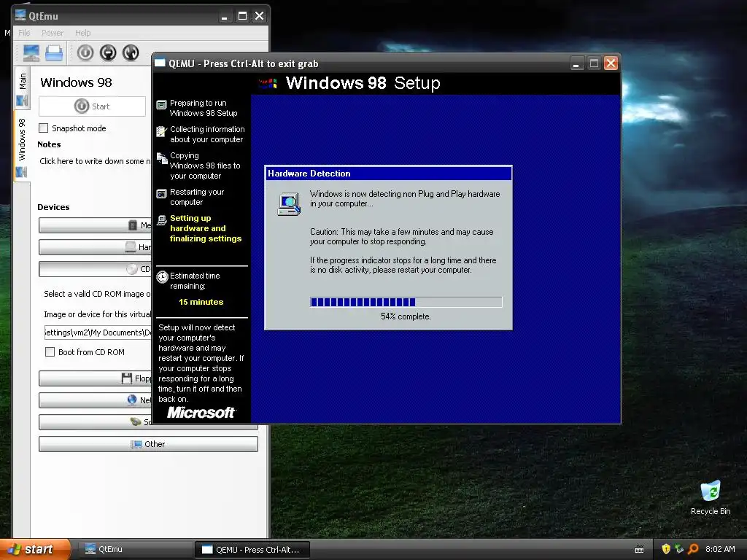The image size is (747, 560).
Task: Click the QtEmu toolbar icon that looks like a printer
Action: tap(54, 52)
